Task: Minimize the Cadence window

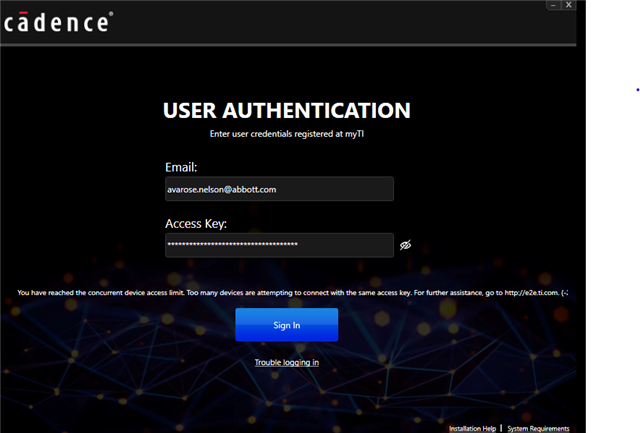Action: tap(553, 5)
